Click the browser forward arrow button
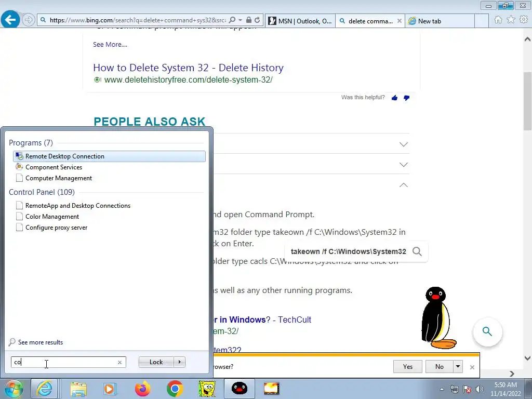 click(29, 20)
